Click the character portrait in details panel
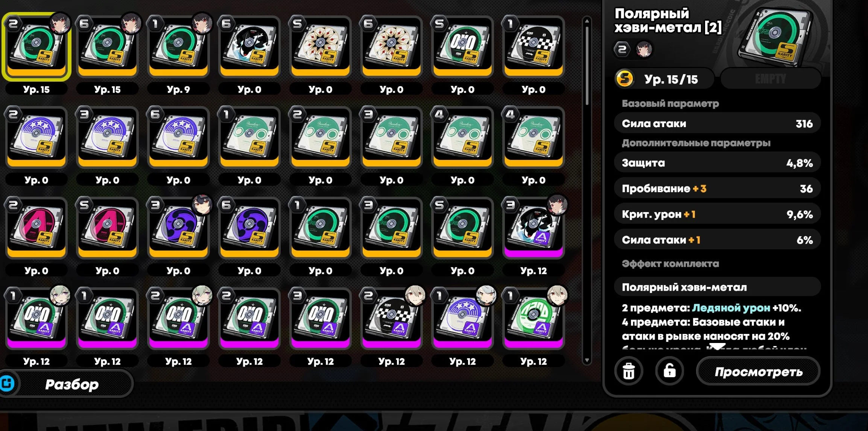Screen dimensions: 868x431 pyautogui.click(x=644, y=49)
